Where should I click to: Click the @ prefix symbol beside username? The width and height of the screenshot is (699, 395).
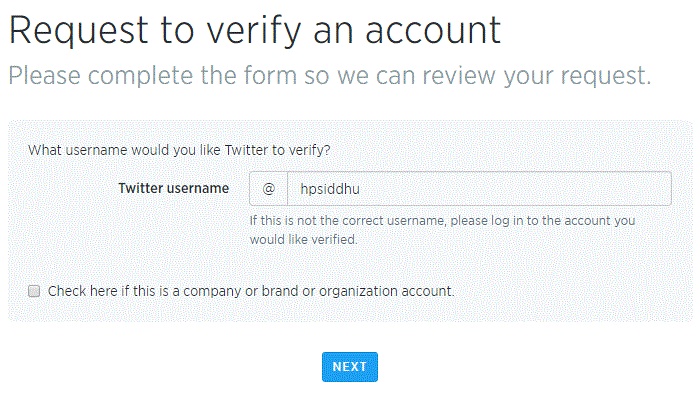pos(268,189)
